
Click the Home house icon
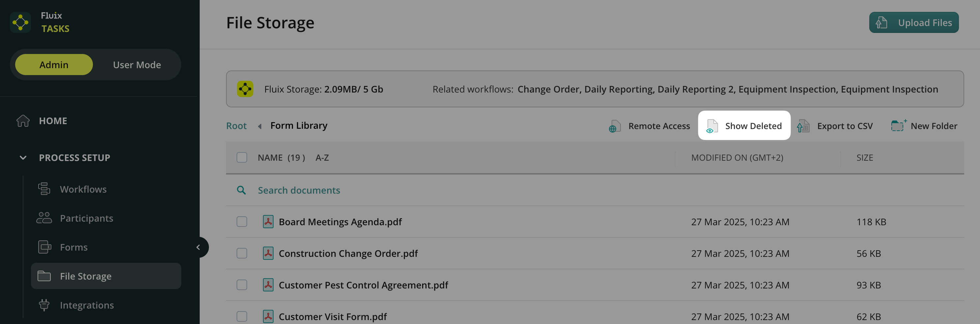click(23, 121)
